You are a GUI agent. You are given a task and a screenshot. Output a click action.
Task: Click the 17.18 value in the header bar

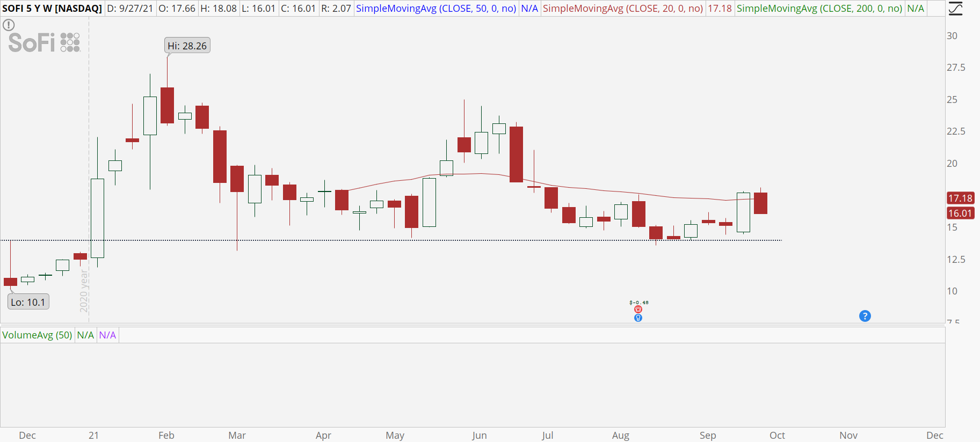click(720, 9)
